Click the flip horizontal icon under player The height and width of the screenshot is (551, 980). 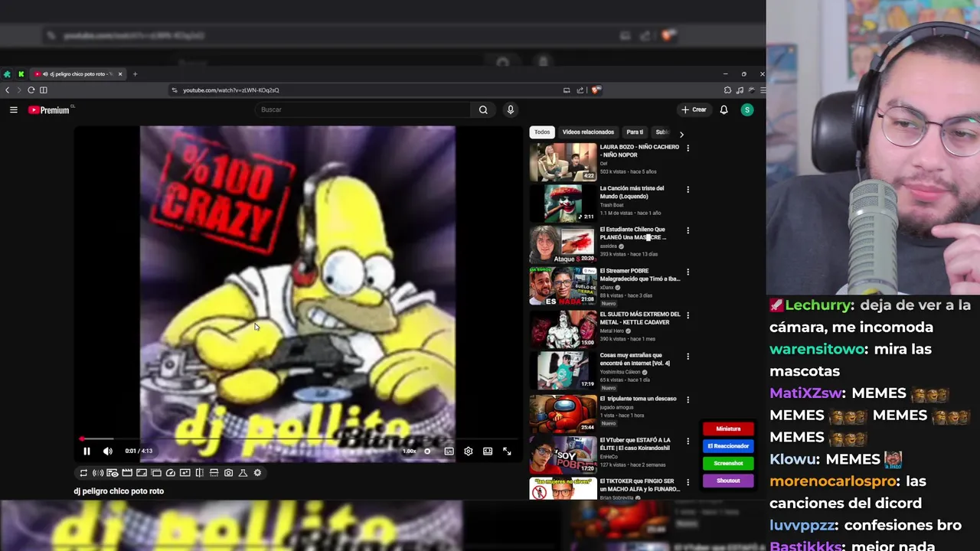pos(200,473)
